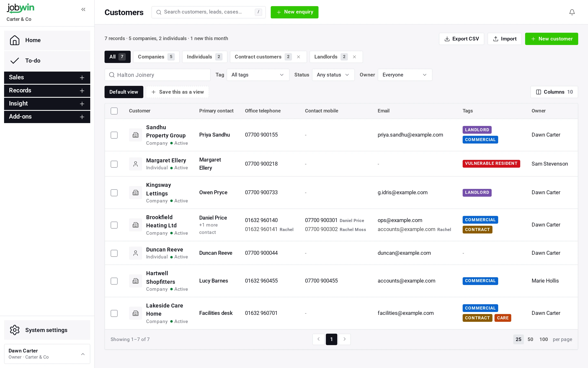The image size is (588, 368).
Task: Expand the Add-ons section
Action: tap(47, 117)
